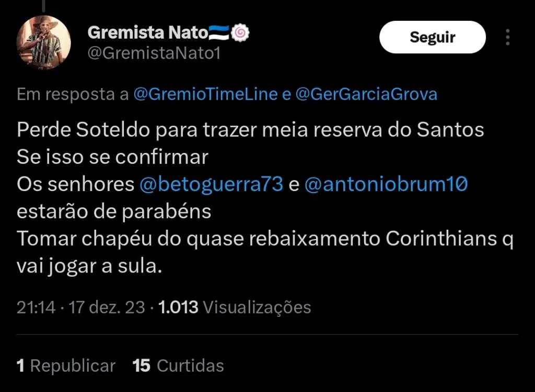Click the 21:14 timestamp
The width and height of the screenshot is (535, 392).
[36, 307]
